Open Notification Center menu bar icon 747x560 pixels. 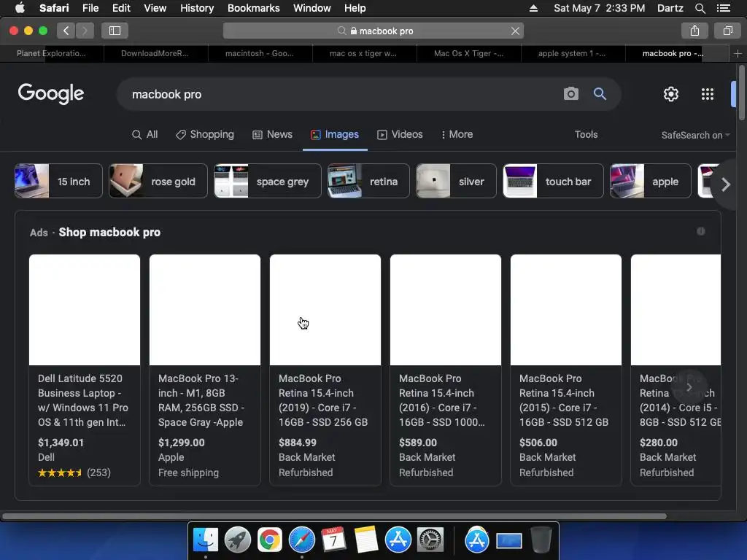pos(724,8)
